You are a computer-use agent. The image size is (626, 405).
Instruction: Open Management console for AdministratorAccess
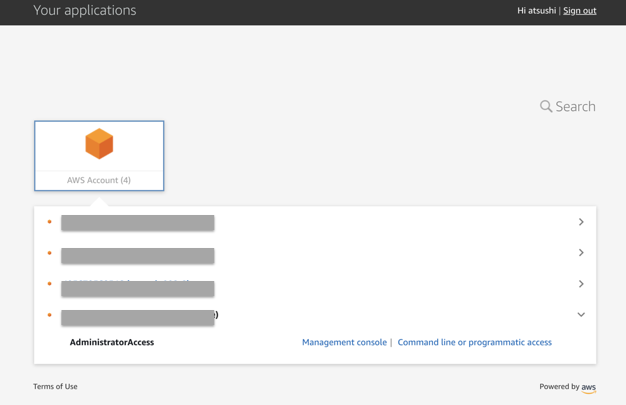pyautogui.click(x=344, y=342)
